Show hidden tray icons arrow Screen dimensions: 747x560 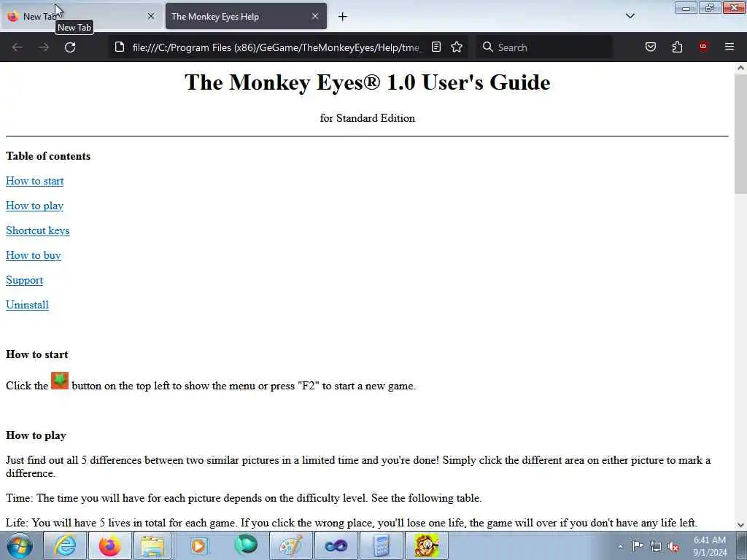point(620,547)
